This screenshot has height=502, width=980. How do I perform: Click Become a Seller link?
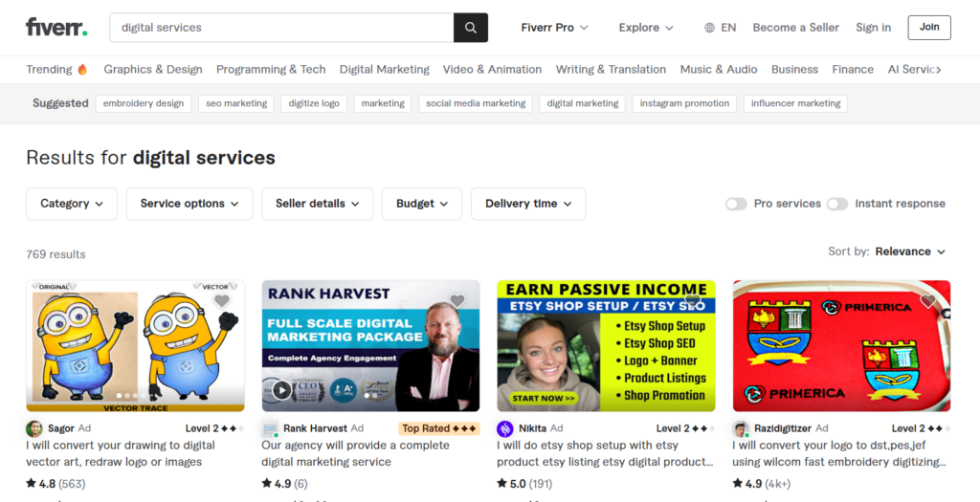click(x=795, y=28)
